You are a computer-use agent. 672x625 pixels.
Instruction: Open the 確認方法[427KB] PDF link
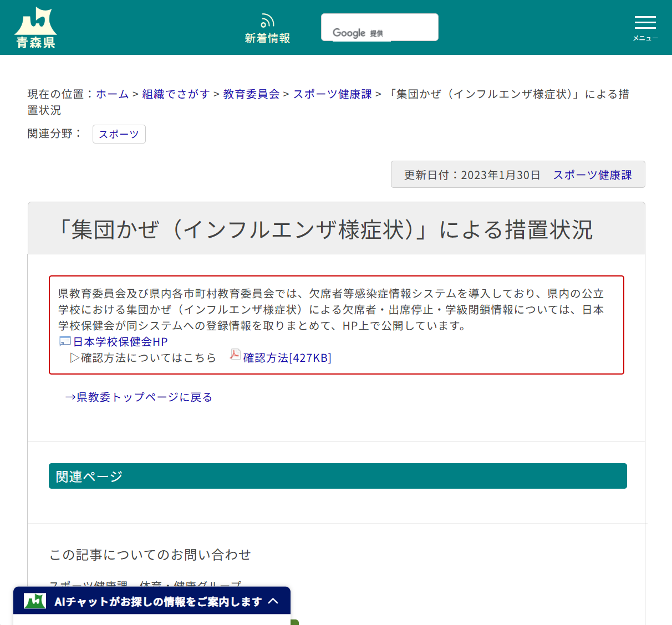coord(286,357)
